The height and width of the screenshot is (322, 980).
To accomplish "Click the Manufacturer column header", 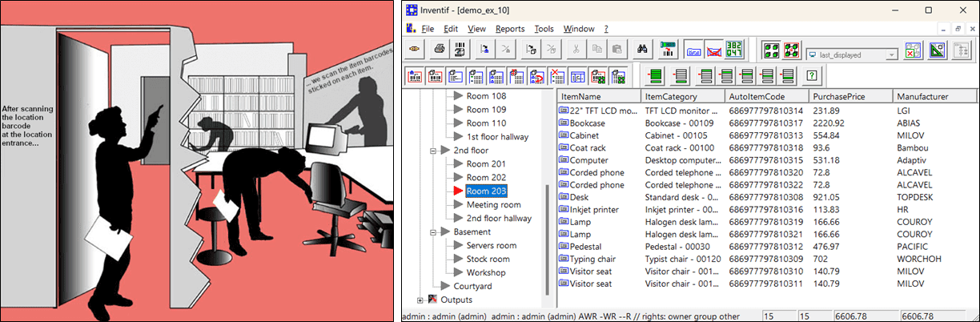I will (x=922, y=96).
